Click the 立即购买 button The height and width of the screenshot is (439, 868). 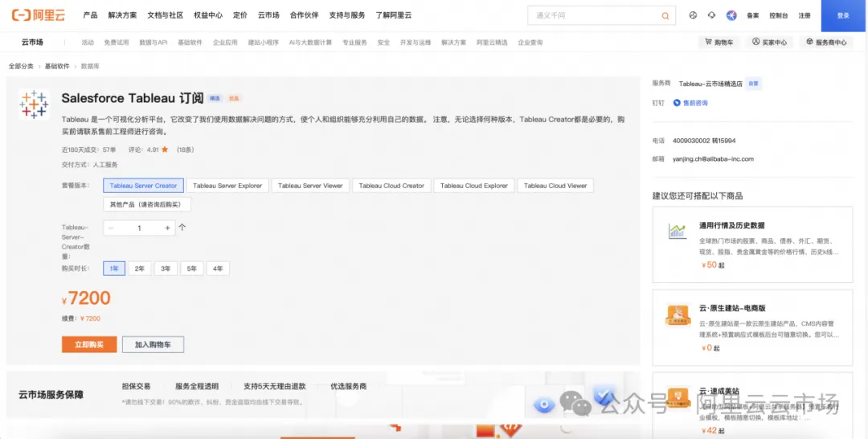89,344
